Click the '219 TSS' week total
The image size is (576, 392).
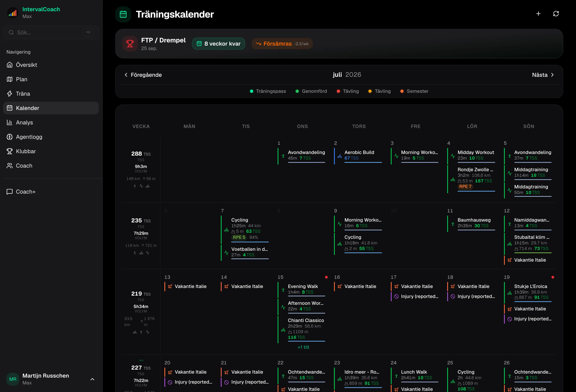coord(141,294)
